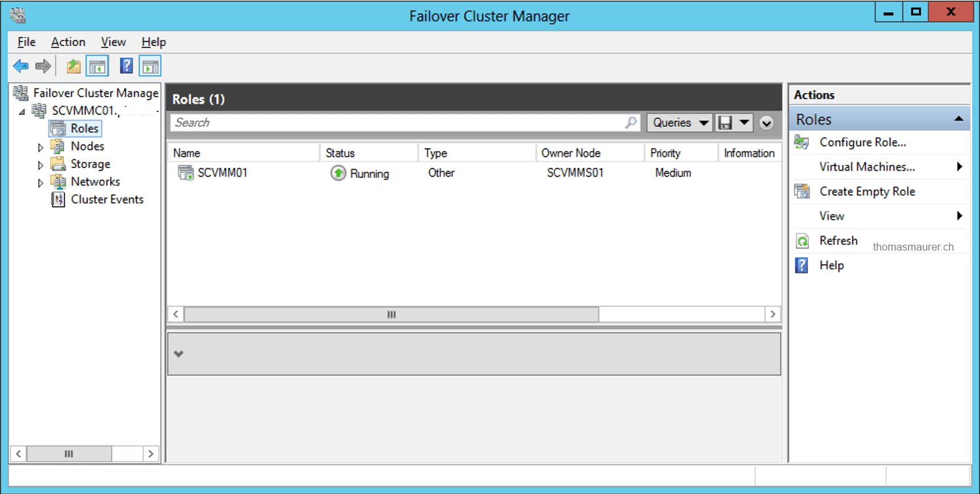980x494 pixels.
Task: Click the Configure Role icon
Action: click(x=802, y=142)
